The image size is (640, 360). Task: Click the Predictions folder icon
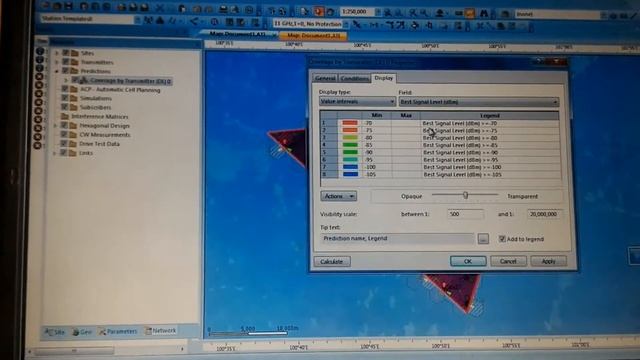(74, 71)
